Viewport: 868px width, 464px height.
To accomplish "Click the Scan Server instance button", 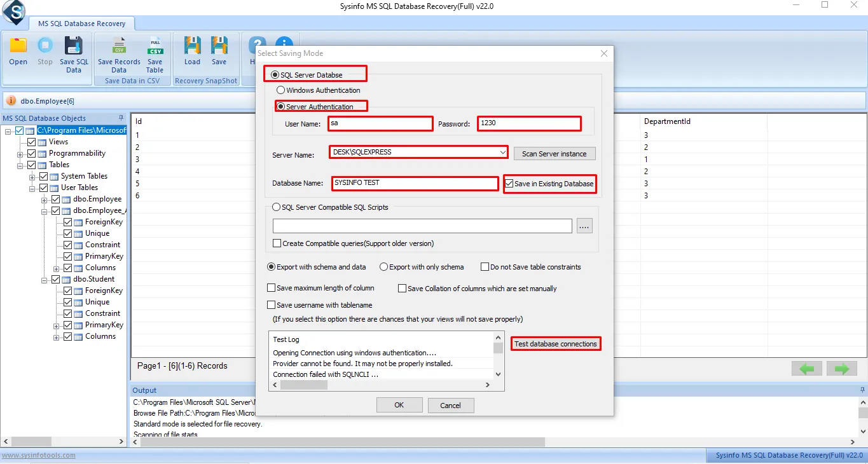I will point(555,154).
